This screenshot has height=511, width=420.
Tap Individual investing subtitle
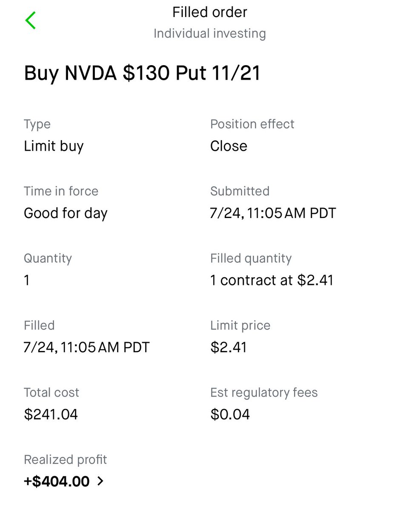[x=210, y=34]
